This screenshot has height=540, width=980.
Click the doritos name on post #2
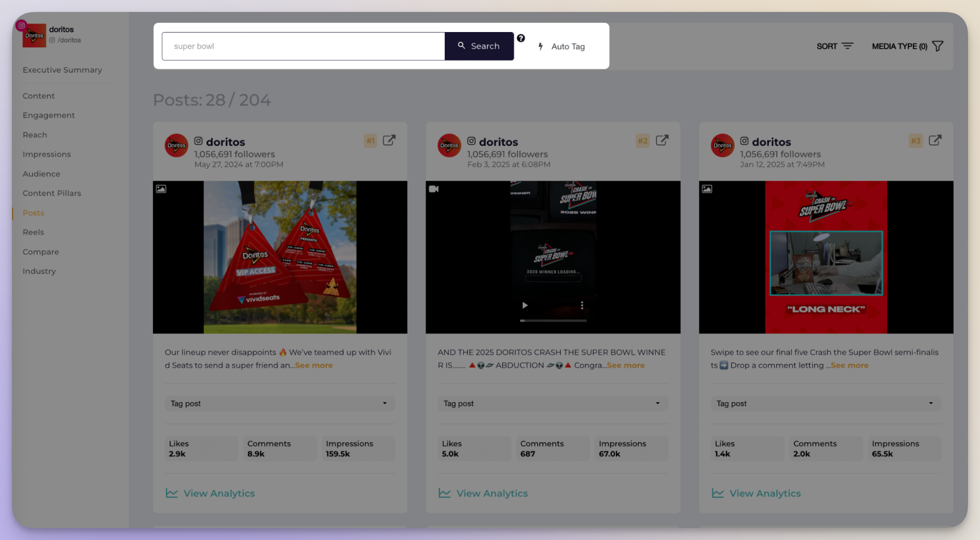coord(498,142)
